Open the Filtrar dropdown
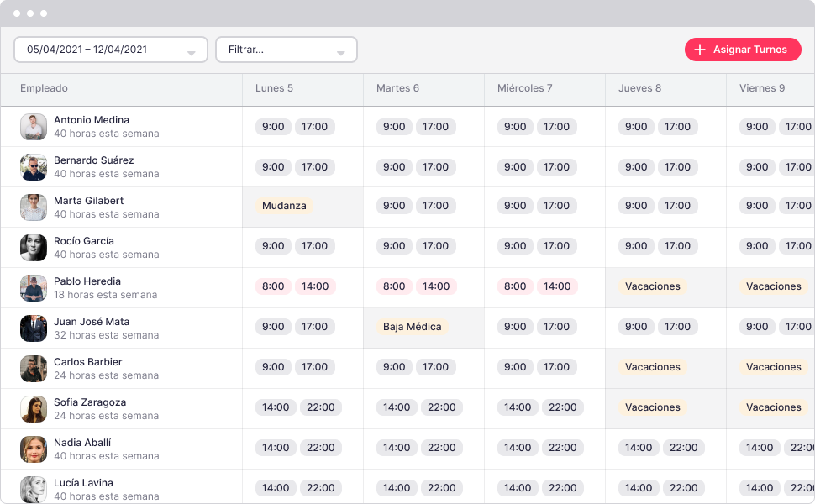 [286, 50]
